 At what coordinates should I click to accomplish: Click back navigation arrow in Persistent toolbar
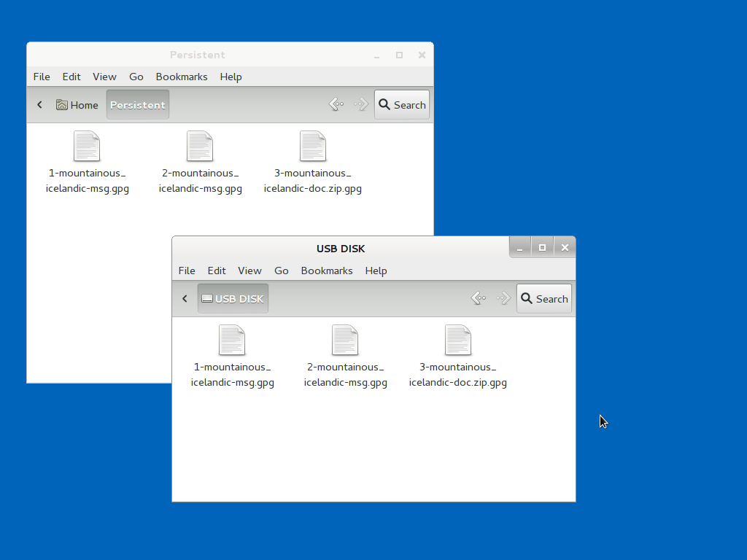coord(336,104)
